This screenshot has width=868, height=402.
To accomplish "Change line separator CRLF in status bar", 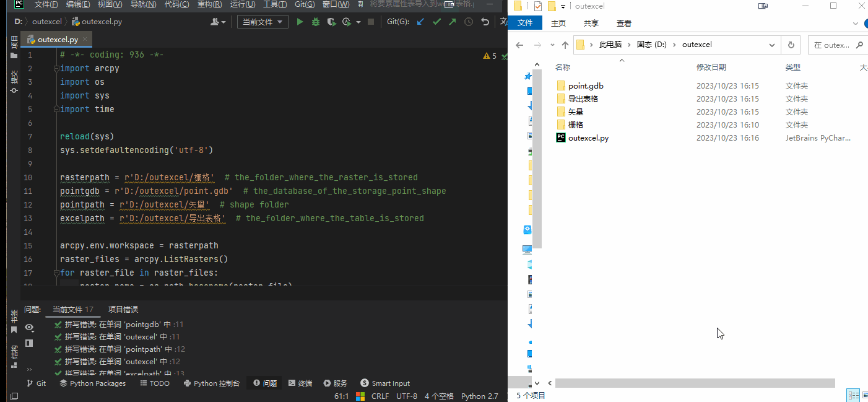I will [380, 396].
